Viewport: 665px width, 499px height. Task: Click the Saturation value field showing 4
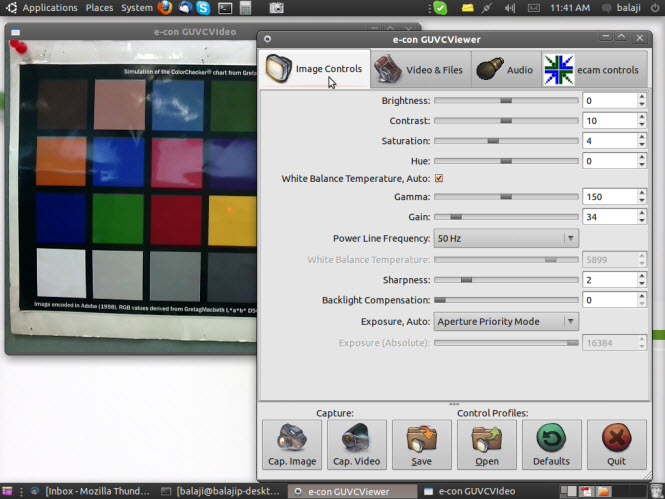pos(610,141)
